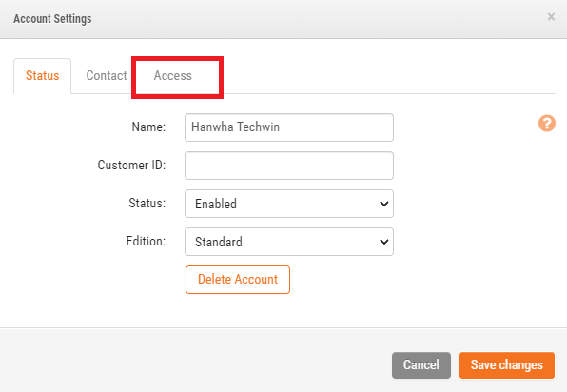
Task: Switch to the Access tab
Action: [x=173, y=75]
